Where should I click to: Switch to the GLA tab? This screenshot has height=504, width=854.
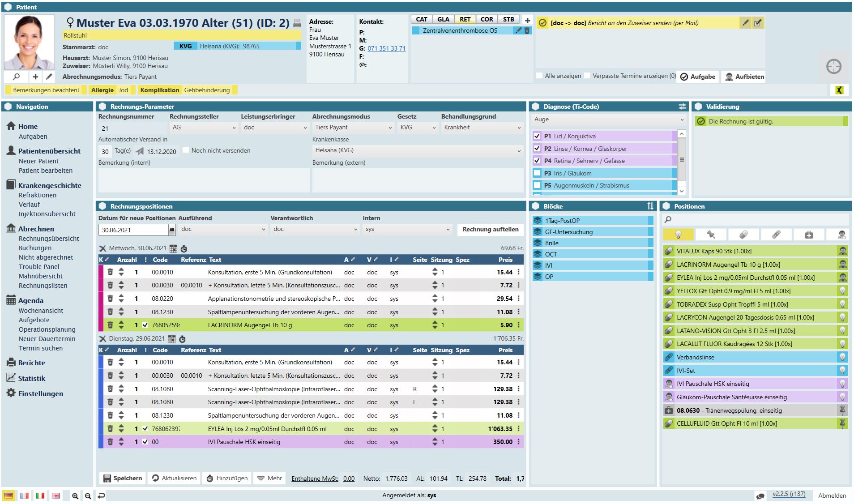[x=443, y=19]
